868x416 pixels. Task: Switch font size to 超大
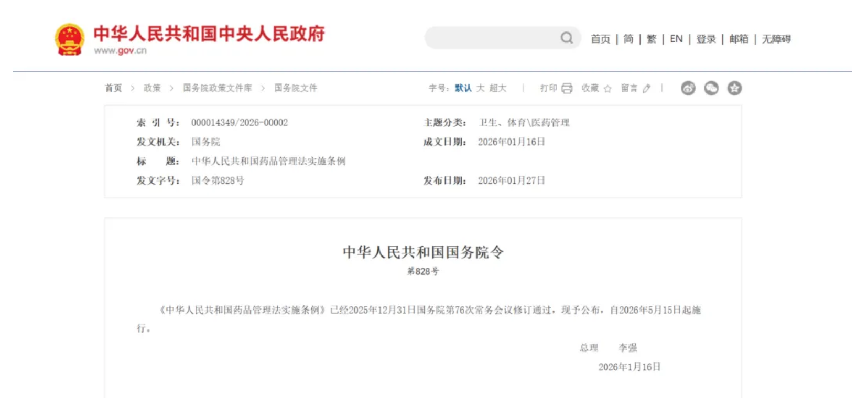[x=498, y=88]
